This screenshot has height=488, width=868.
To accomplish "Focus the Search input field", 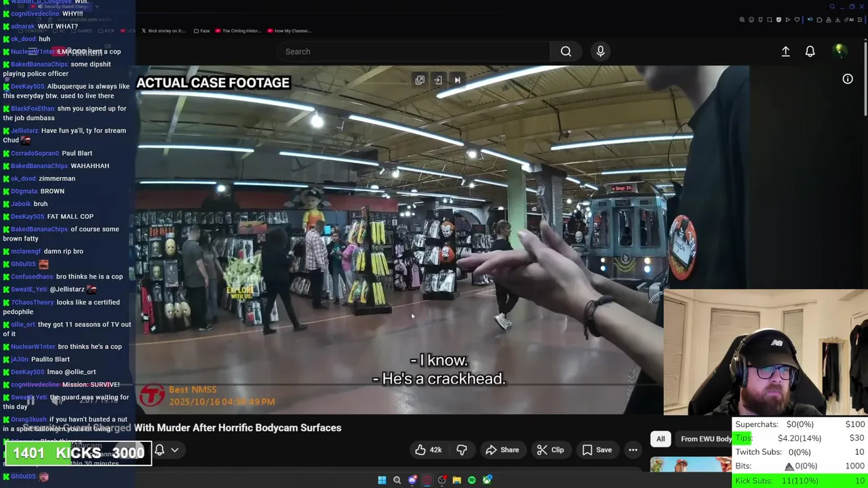I will click(x=414, y=52).
